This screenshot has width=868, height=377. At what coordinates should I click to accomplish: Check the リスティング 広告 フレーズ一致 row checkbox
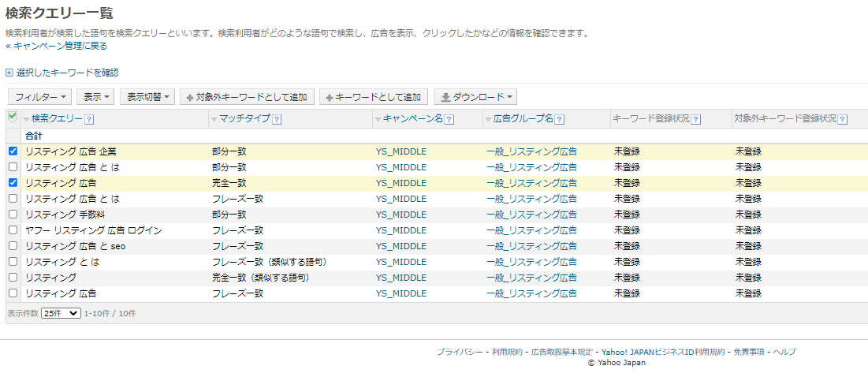(13, 293)
